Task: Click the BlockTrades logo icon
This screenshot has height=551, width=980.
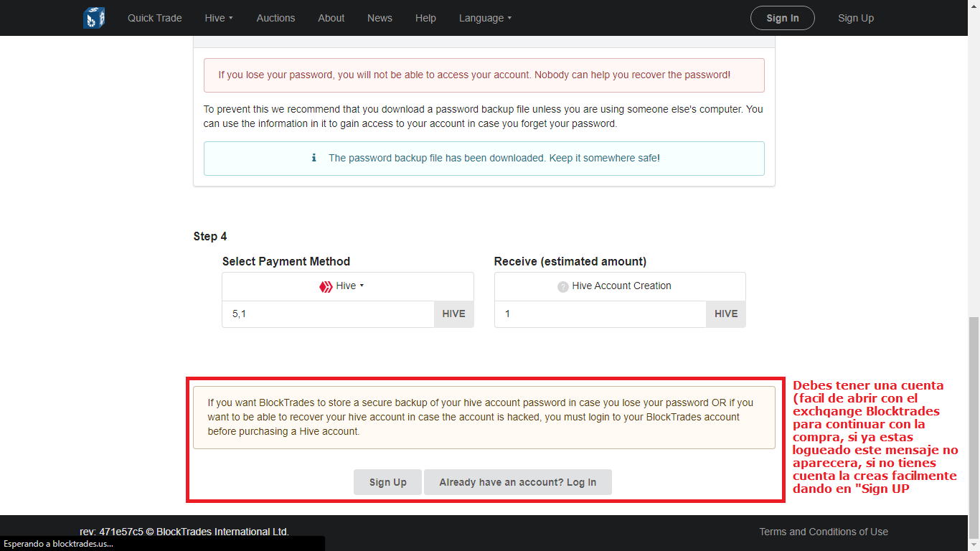Action: tap(94, 18)
